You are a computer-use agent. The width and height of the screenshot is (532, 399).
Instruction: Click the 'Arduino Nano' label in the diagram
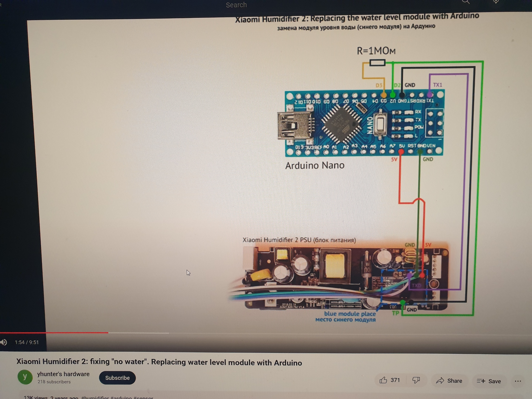click(315, 166)
